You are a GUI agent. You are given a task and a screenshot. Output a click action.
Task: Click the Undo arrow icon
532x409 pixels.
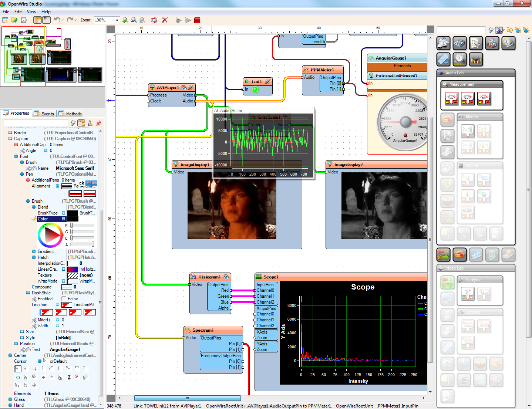(x=57, y=20)
